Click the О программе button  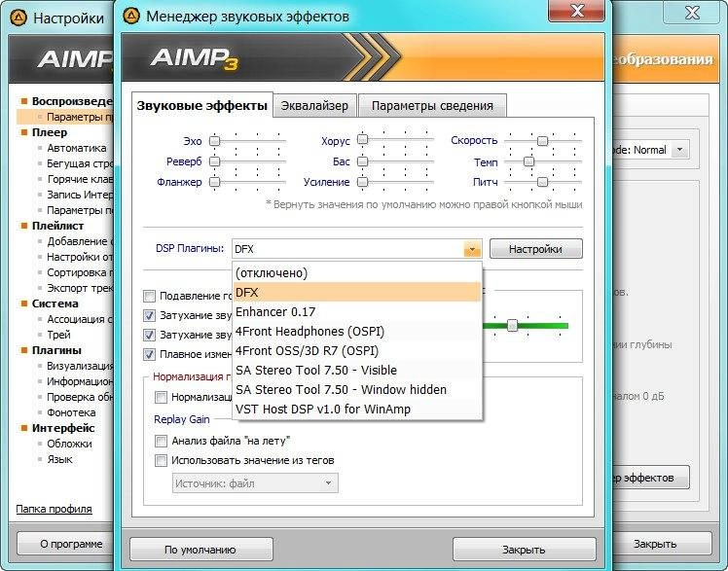[65, 544]
